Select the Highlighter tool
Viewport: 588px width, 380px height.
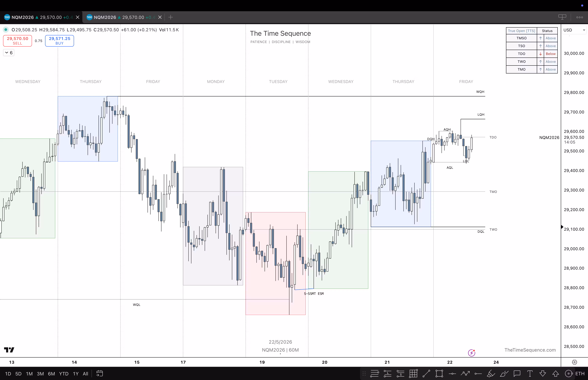[491, 374]
